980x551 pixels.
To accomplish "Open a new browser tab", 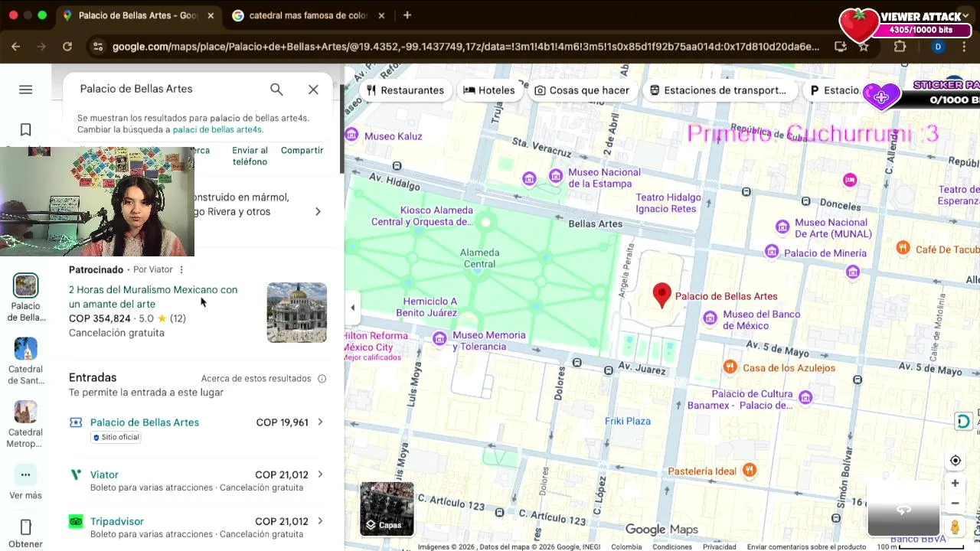I will click(x=407, y=15).
